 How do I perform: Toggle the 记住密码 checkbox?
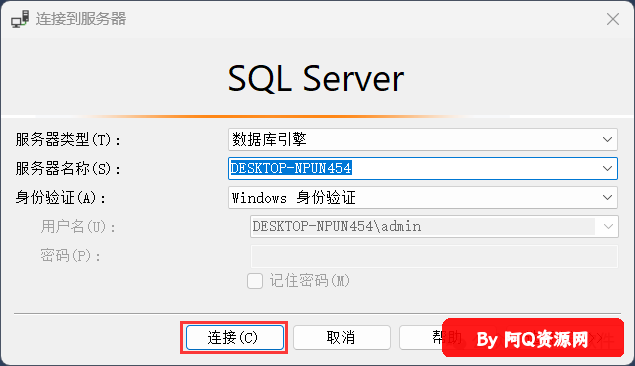coord(255,281)
